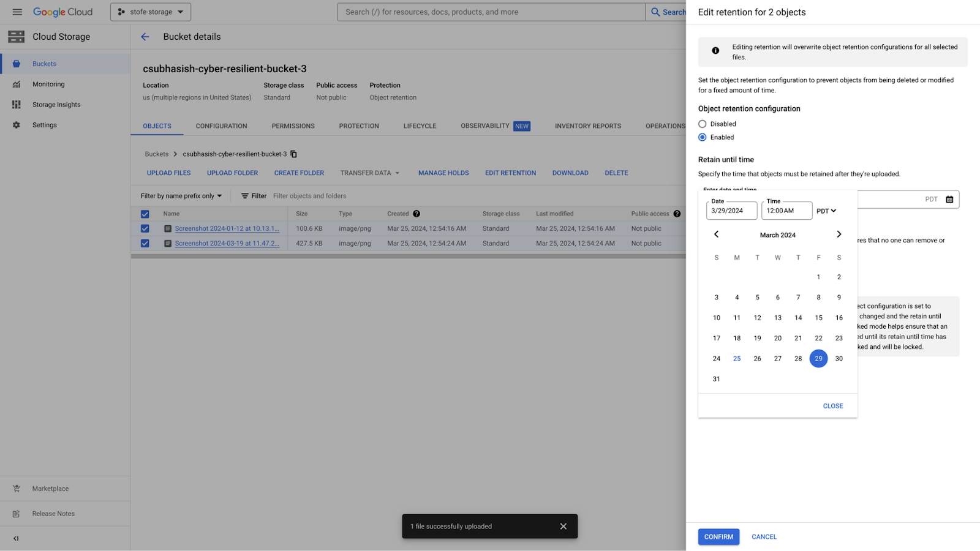The width and height of the screenshot is (980, 551).
Task: Open Screenshot 2024-03-19 file link
Action: coord(227,243)
